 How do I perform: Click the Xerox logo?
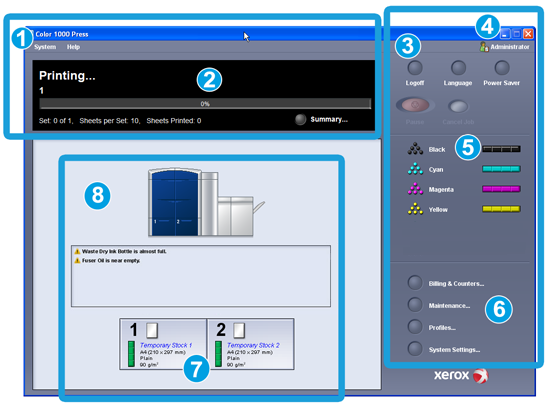(x=461, y=375)
